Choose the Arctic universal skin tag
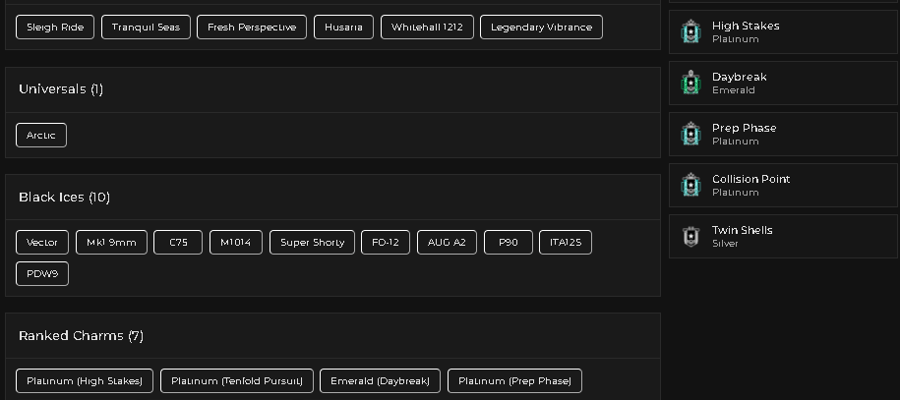Screen dimensions: 900x400 (41, 135)
